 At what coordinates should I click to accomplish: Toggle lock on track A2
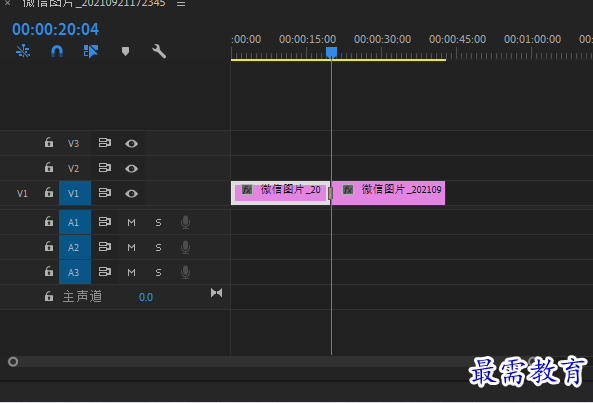point(49,246)
